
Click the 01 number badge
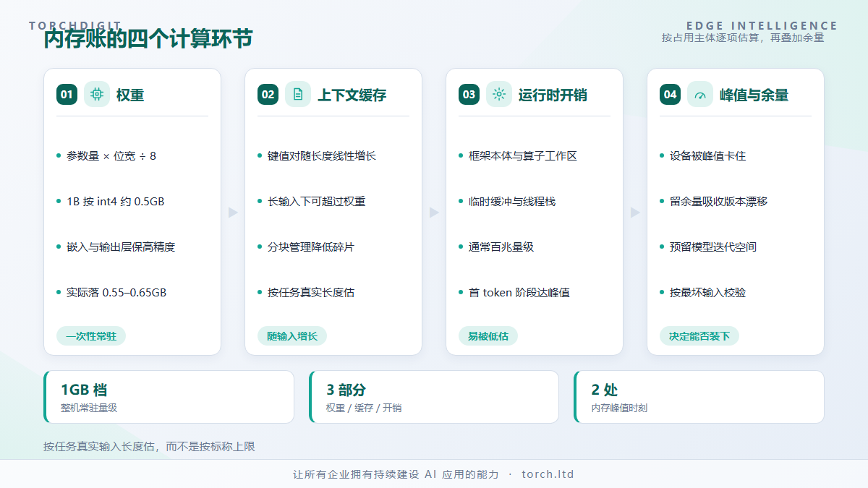coord(67,95)
